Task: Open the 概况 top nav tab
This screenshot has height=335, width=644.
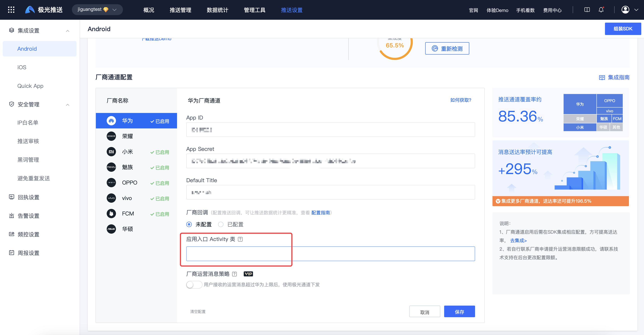Action: [149, 10]
